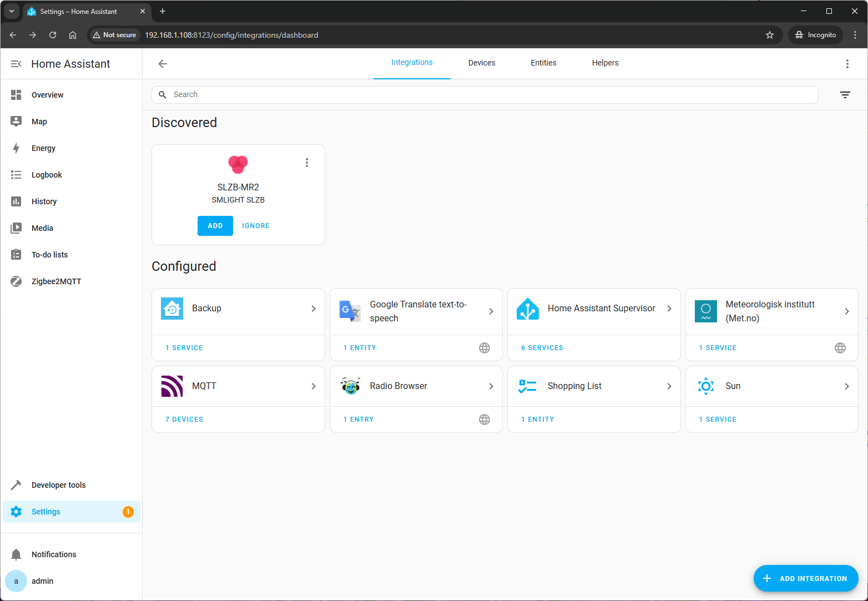Click the Energy lightning bolt icon
868x601 pixels.
click(16, 148)
